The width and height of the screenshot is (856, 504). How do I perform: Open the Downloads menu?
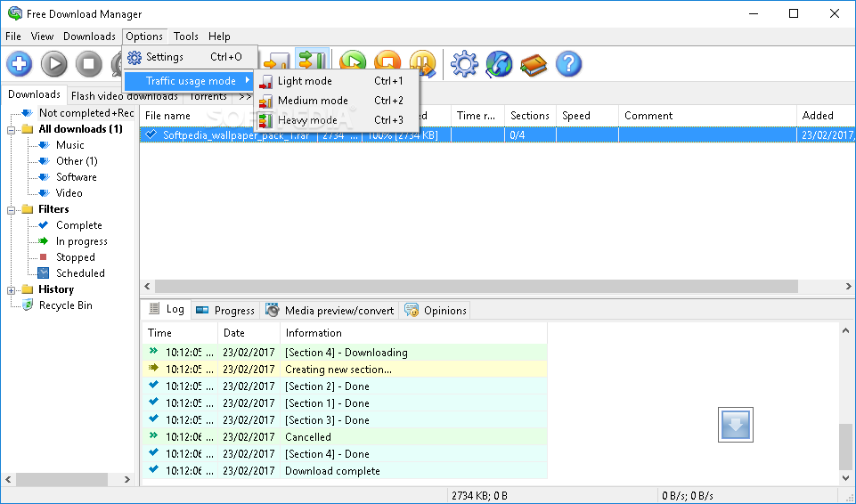point(90,37)
